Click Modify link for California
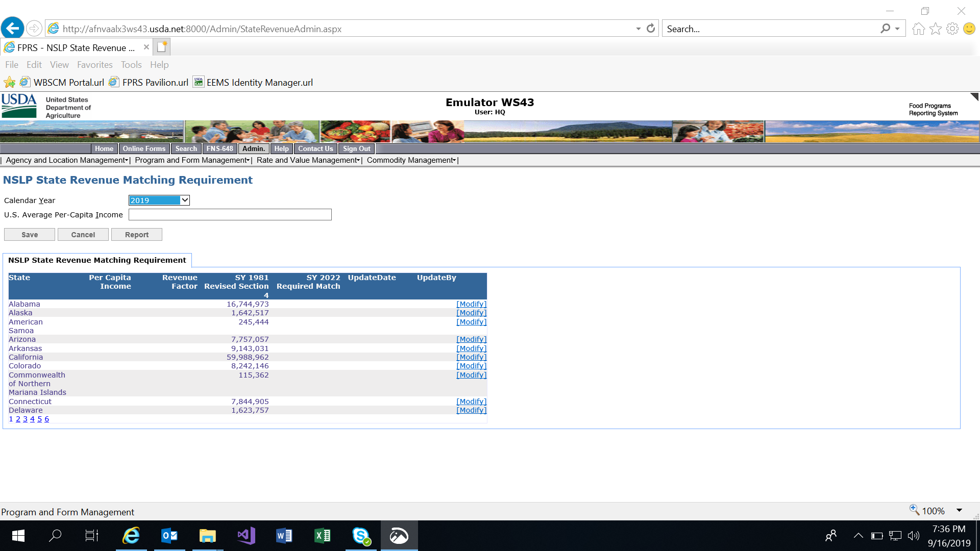Image resolution: width=980 pixels, height=551 pixels. (x=471, y=357)
